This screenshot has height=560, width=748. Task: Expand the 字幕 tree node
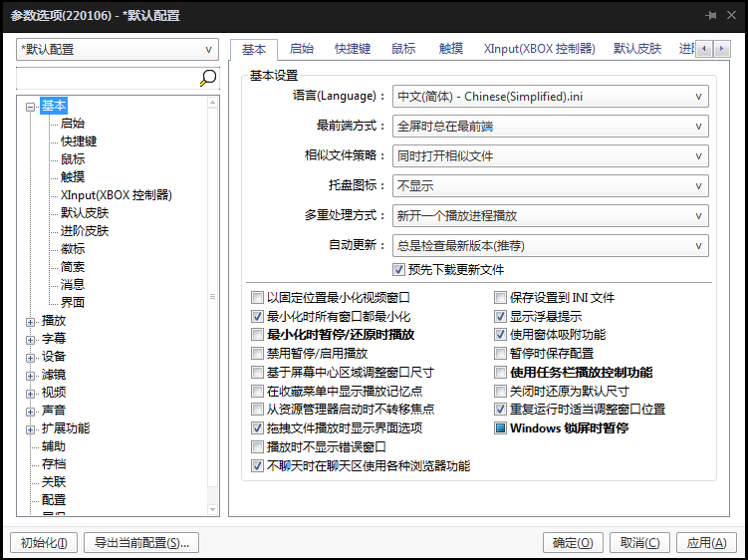coord(31,339)
